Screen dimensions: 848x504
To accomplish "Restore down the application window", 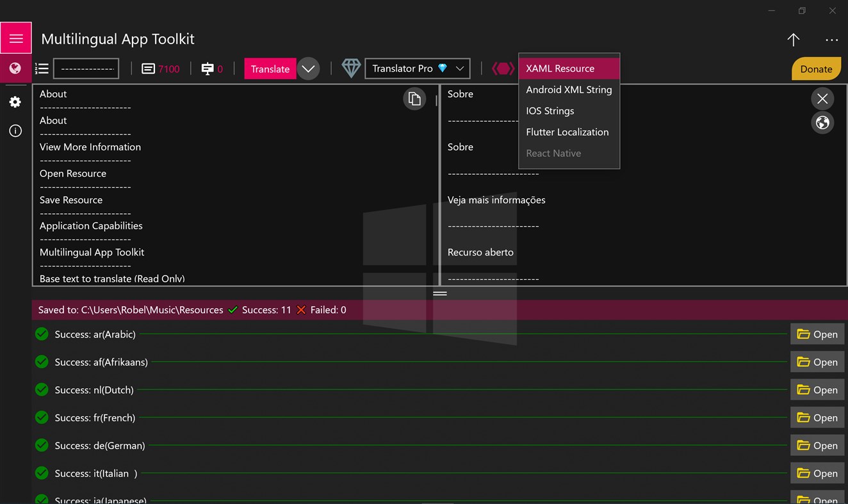I will 802,11.
